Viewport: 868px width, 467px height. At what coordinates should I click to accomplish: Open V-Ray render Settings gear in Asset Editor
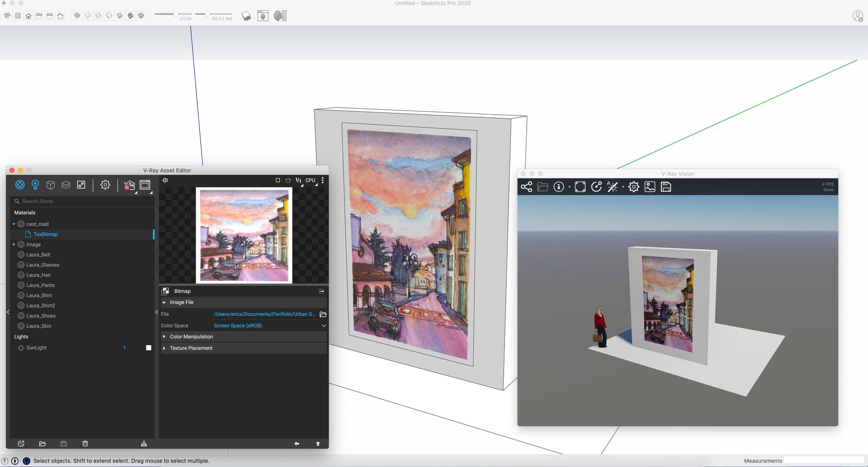coord(105,185)
